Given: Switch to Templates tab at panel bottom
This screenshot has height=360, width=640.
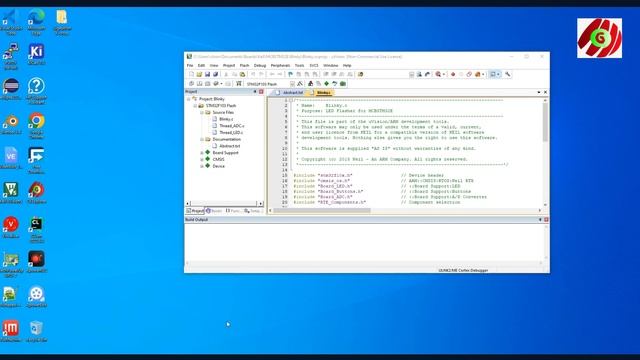Looking at the screenshot, I should point(252,211).
